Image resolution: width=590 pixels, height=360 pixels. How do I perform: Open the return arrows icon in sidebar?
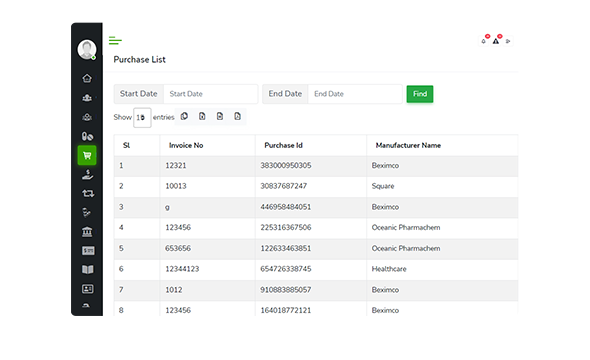(x=88, y=194)
